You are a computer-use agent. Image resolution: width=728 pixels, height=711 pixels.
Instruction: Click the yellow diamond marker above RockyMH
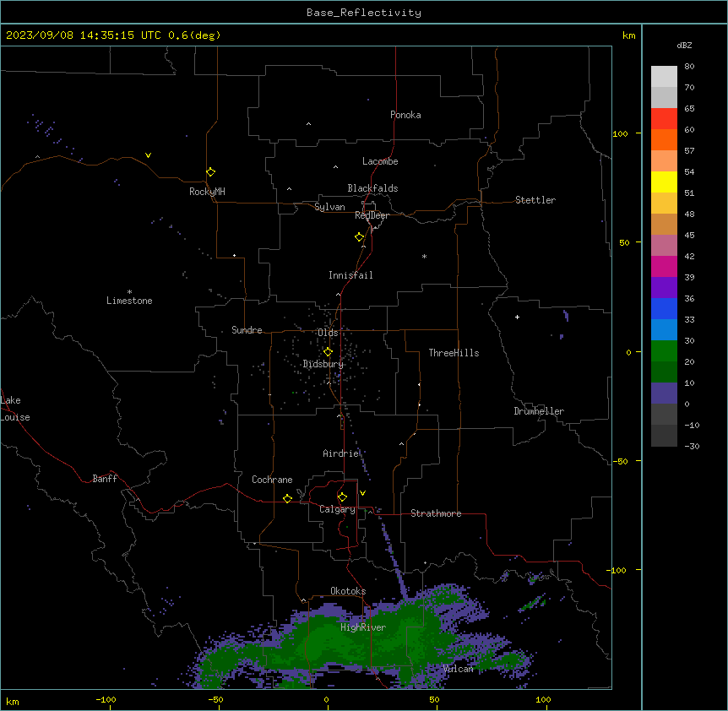coord(211,172)
